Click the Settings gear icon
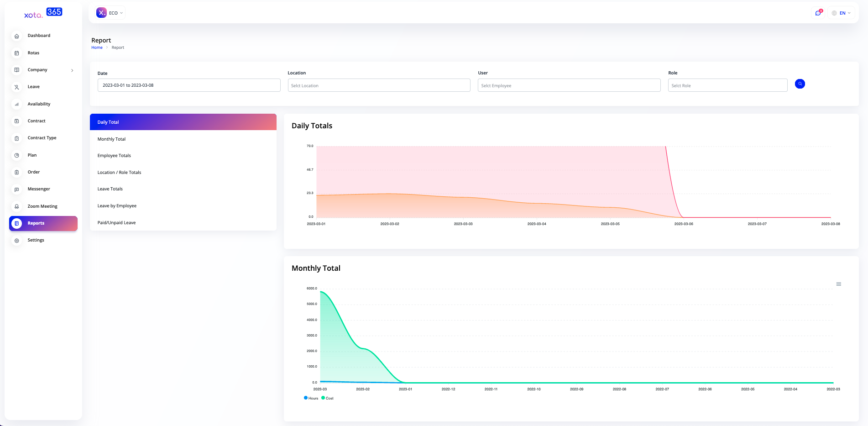 [x=17, y=241]
